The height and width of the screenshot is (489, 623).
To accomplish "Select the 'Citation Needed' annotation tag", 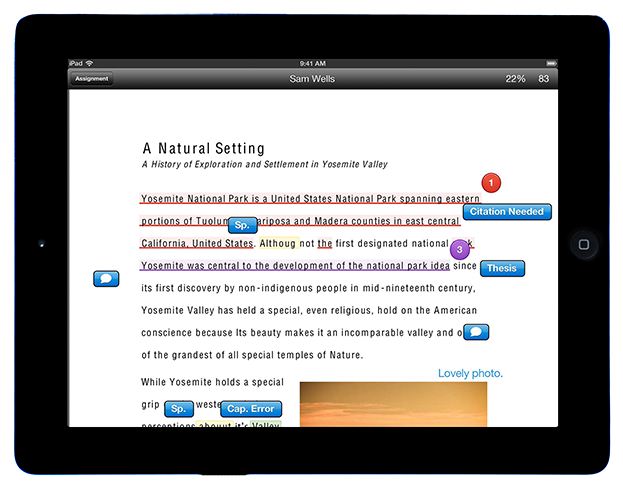I will click(x=507, y=212).
